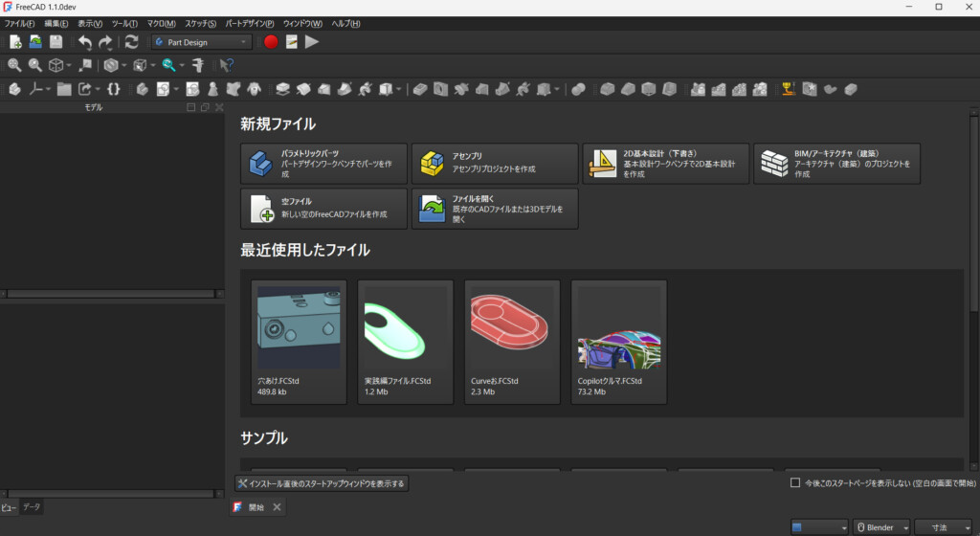
Task: Open recent file 穴あけ.FCStd
Action: click(x=299, y=342)
